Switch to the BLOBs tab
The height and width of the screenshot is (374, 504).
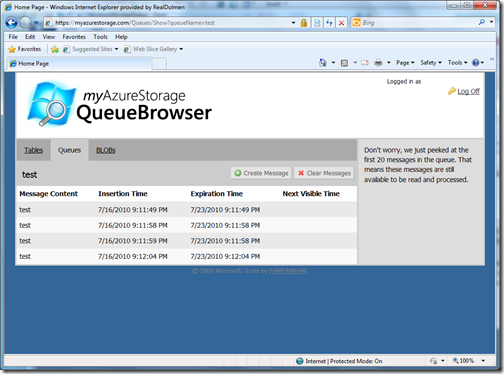click(106, 150)
